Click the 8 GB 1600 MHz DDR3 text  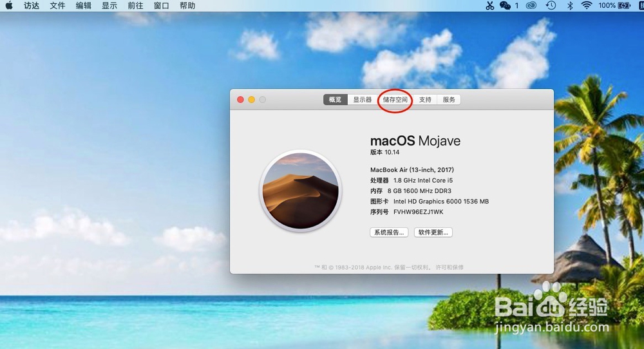click(x=419, y=191)
